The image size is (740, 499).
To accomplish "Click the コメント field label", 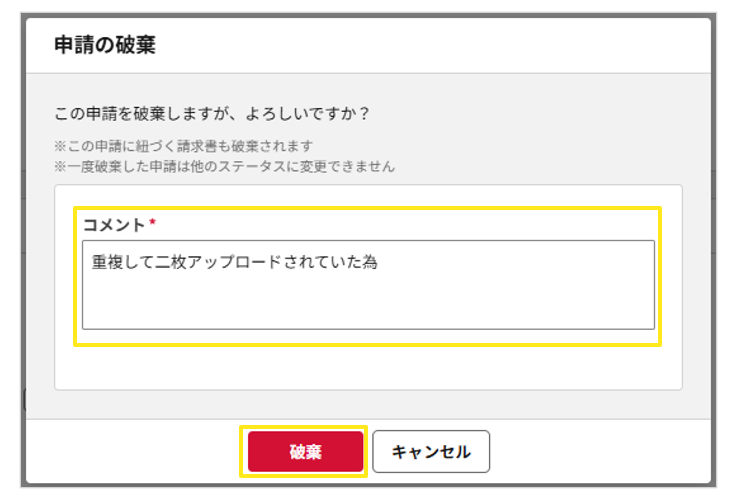I will pos(113,225).
